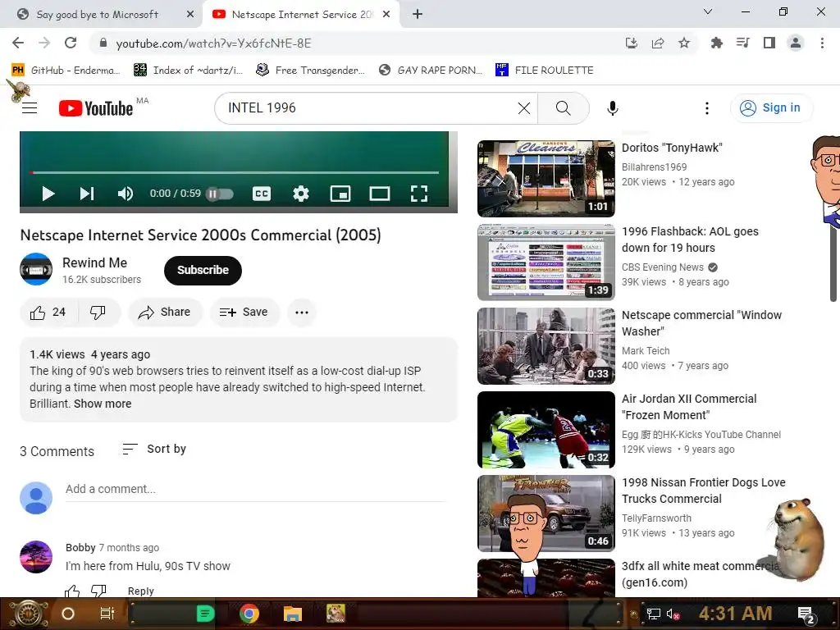This screenshot has width=840, height=630.
Task: Go back in browser history
Action: point(18,43)
